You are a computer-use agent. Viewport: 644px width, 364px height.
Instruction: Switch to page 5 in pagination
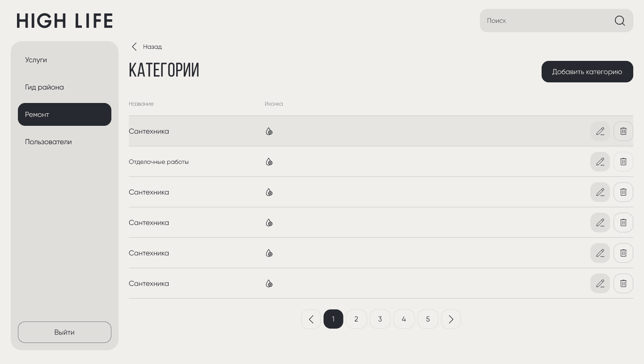[x=428, y=319]
